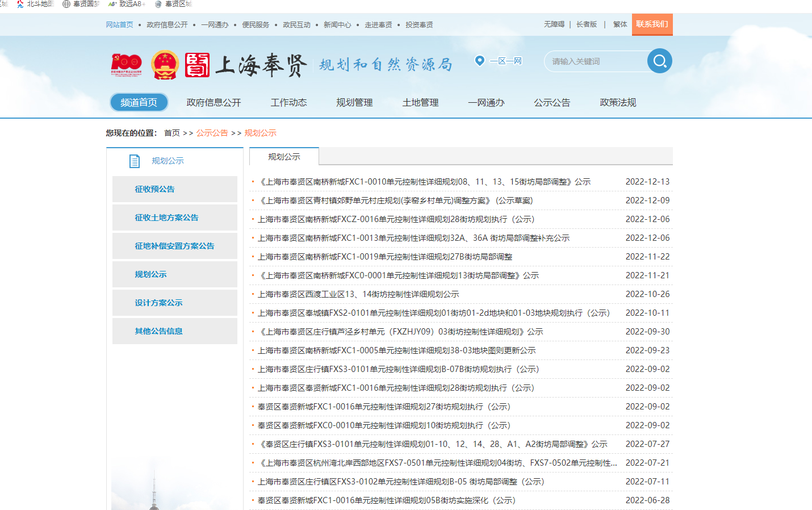Image resolution: width=812 pixels, height=510 pixels.
Task: Enable 无障碍 accessibility mode
Action: (x=554, y=24)
